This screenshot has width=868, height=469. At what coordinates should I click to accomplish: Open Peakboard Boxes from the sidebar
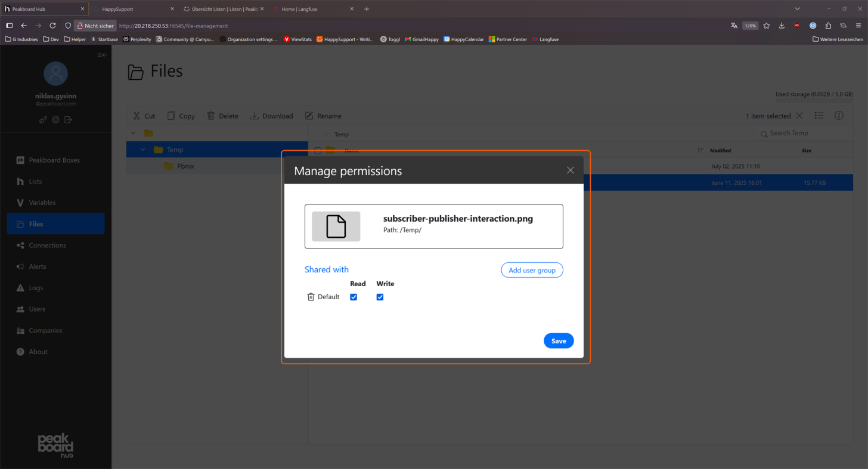tap(55, 160)
